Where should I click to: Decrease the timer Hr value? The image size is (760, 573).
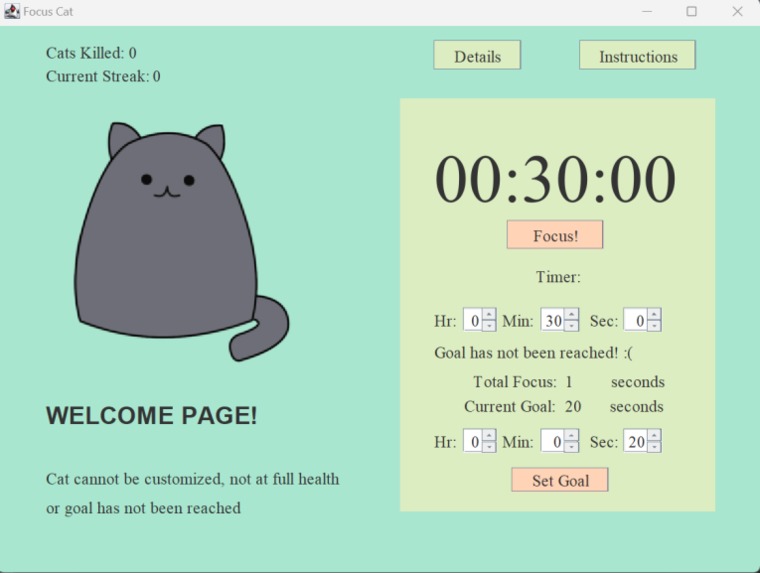click(489, 326)
